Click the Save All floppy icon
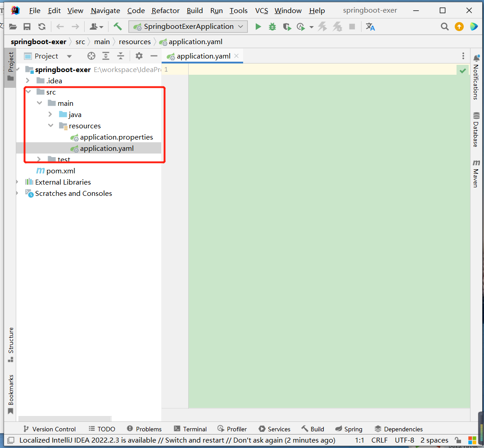 [x=27, y=27]
